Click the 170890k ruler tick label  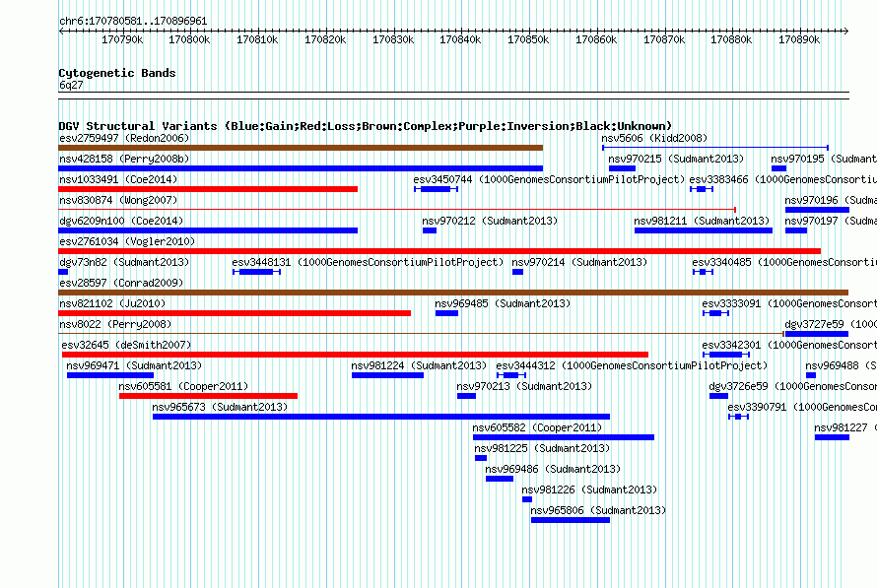click(799, 39)
